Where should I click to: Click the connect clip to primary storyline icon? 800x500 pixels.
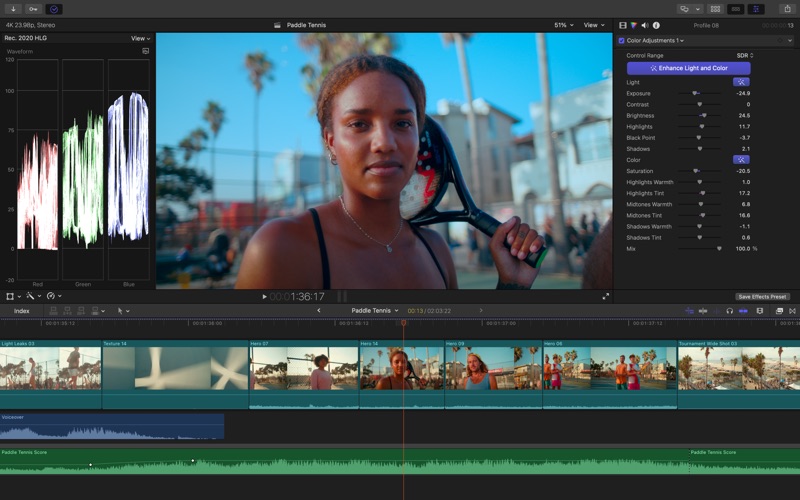coord(54,311)
